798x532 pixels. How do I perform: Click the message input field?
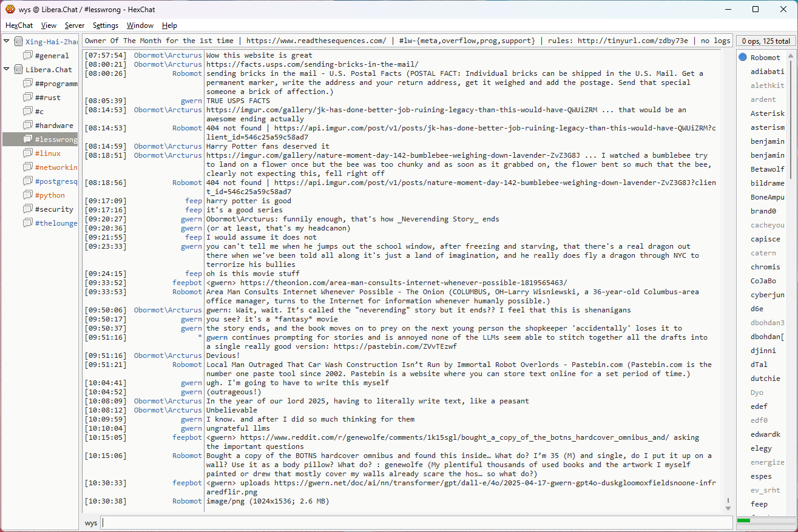click(x=416, y=522)
